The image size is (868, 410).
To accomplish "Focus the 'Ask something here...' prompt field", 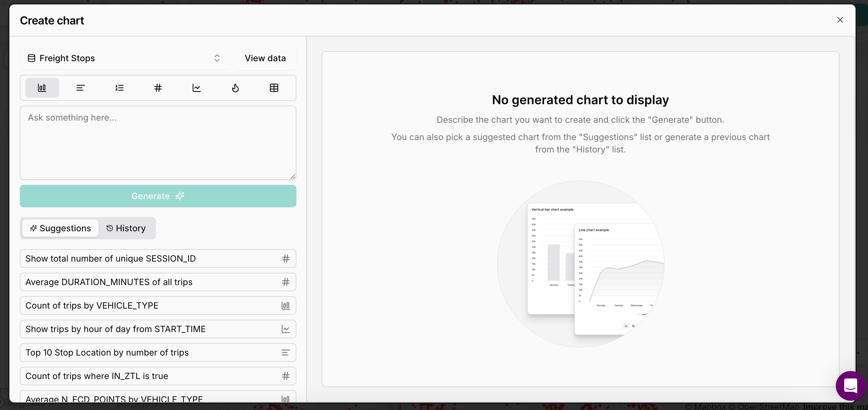I will (x=158, y=143).
